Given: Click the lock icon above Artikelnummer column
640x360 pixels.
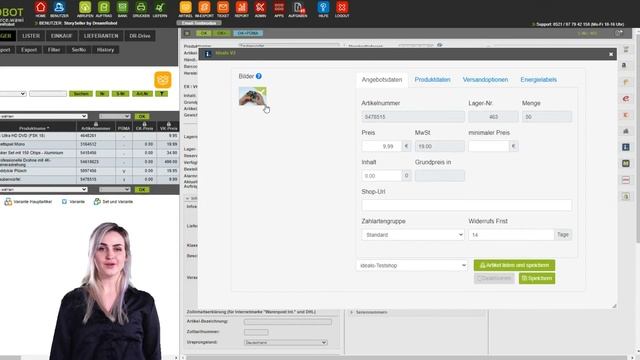Looking at the screenshot, I should (x=96, y=124).
